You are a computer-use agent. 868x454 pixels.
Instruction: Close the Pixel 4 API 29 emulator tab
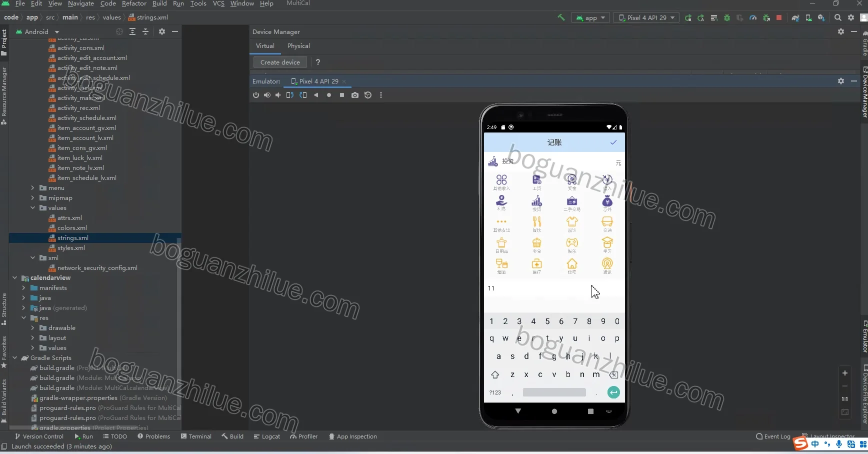(344, 81)
